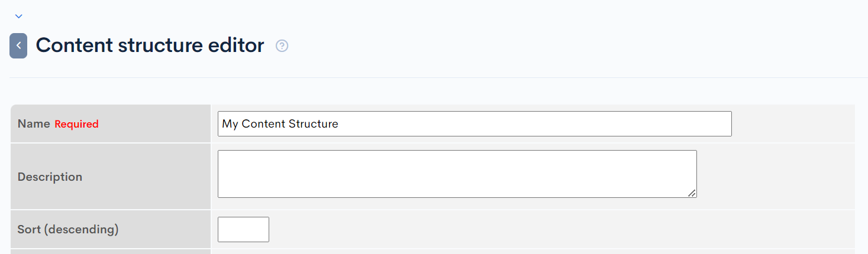
Task: Click the Sort (descending) input box
Action: tap(243, 229)
